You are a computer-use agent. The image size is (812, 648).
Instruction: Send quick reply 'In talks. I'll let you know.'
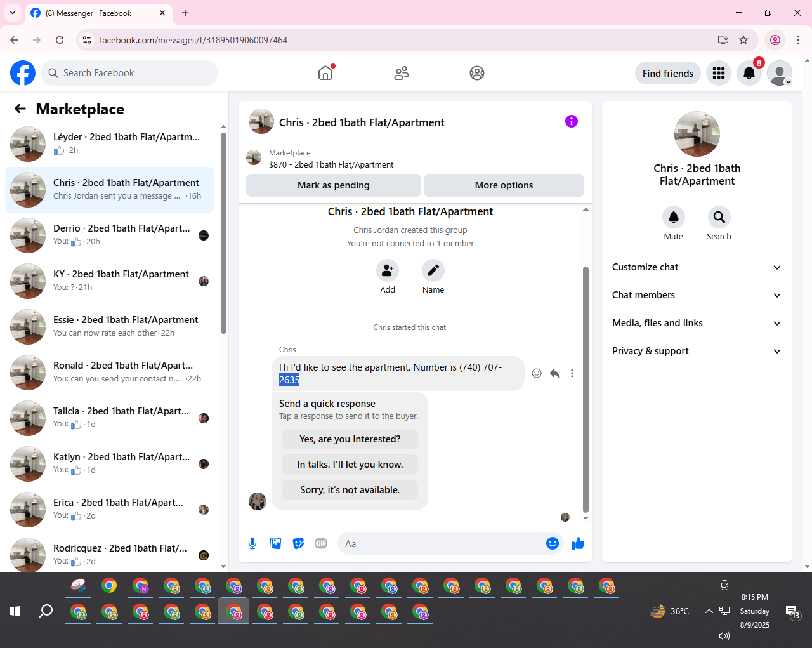350,465
